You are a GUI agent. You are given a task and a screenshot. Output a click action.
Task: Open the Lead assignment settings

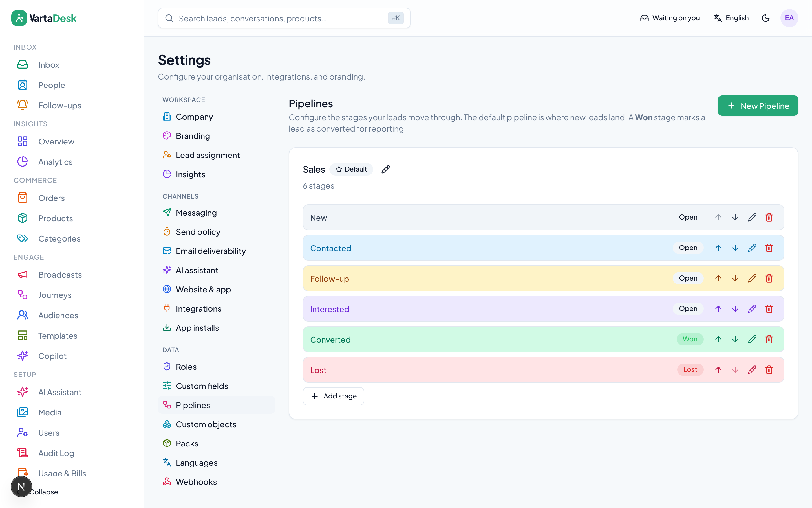pyautogui.click(x=217, y=155)
